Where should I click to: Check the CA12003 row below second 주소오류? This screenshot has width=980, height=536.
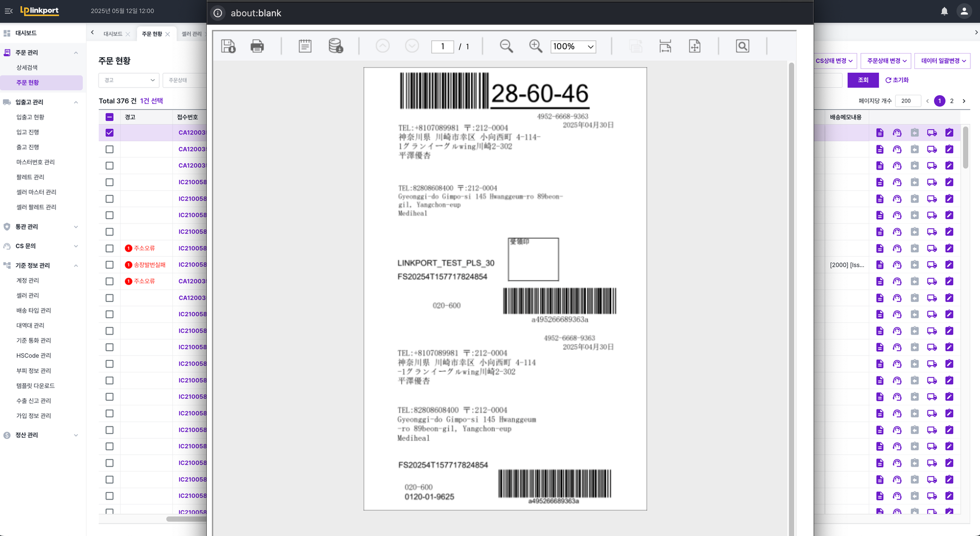click(x=110, y=298)
